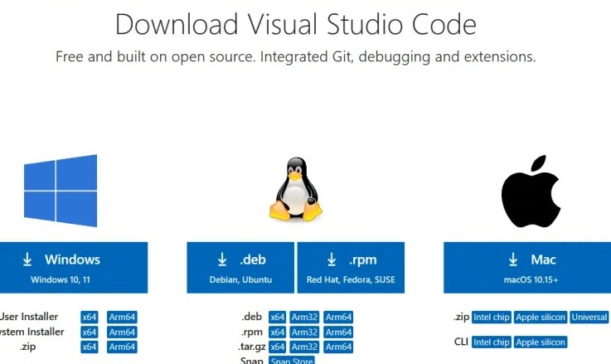Select Arm32 in Linux .deb row
Viewport: 611px width, 364px height.
304,318
